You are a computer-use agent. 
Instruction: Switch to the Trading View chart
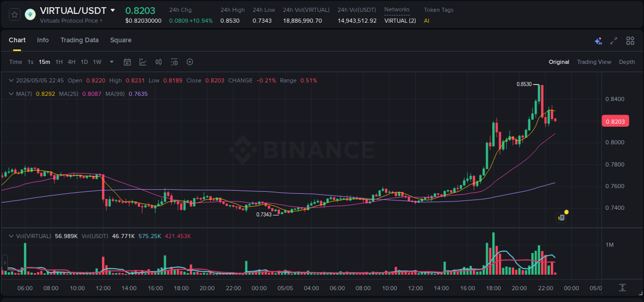[594, 62]
